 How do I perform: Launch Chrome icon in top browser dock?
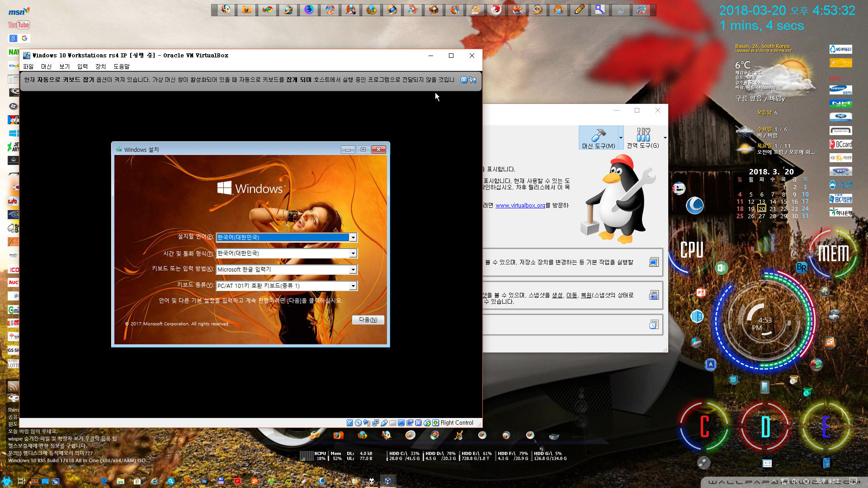(x=267, y=9)
